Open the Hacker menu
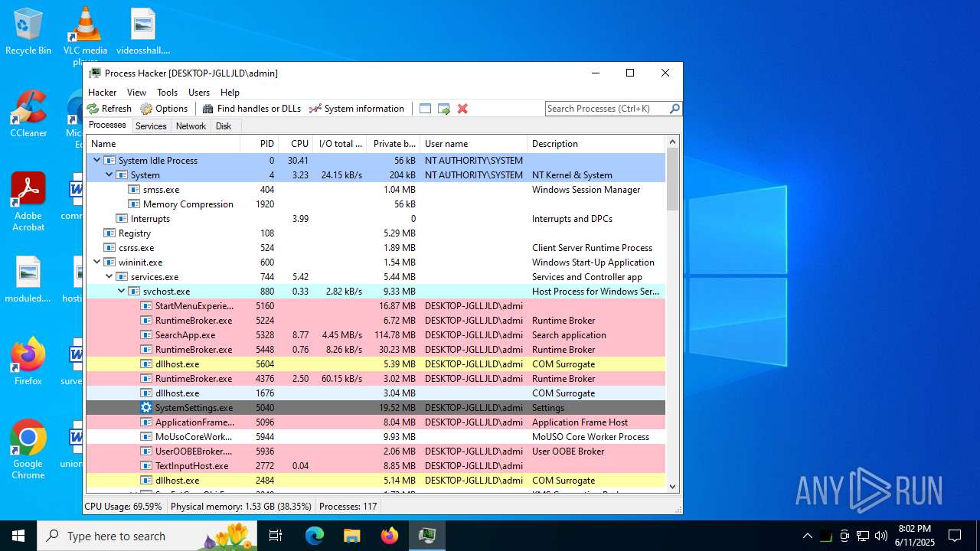 103,93
